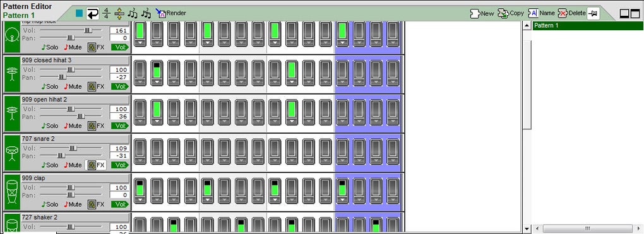The width and height of the screenshot is (644, 234).
Task: Create a New pattern
Action: [482, 13]
